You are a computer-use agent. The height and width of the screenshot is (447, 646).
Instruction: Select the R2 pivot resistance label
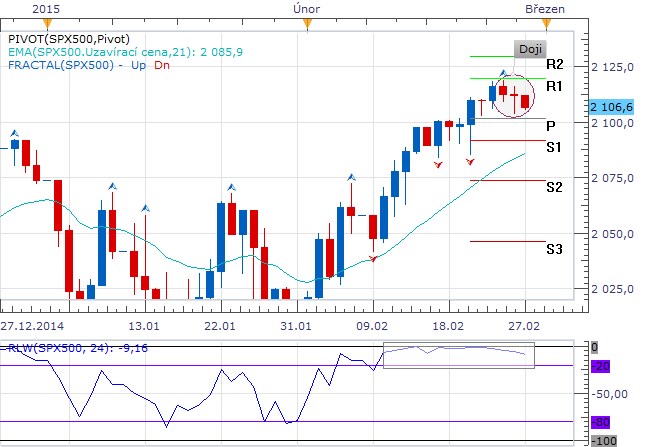[554, 64]
